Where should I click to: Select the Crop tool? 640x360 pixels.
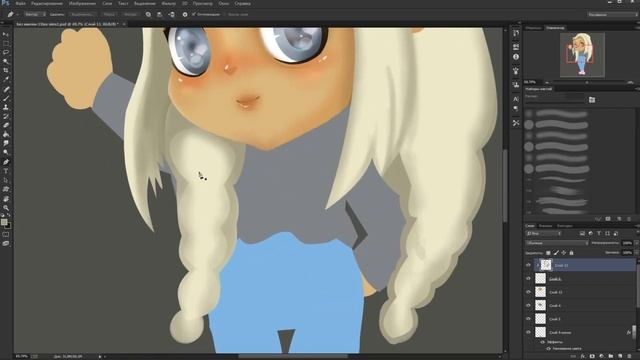coord(6,70)
